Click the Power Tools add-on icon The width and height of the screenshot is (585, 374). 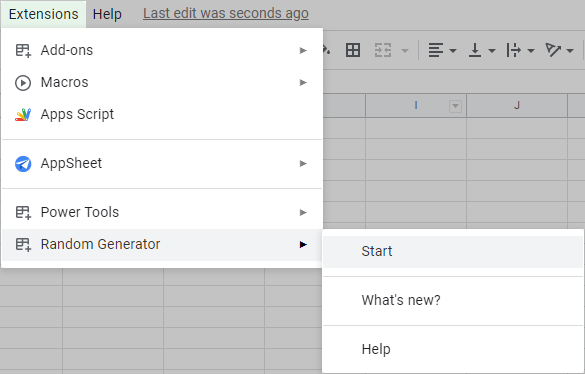click(23, 212)
